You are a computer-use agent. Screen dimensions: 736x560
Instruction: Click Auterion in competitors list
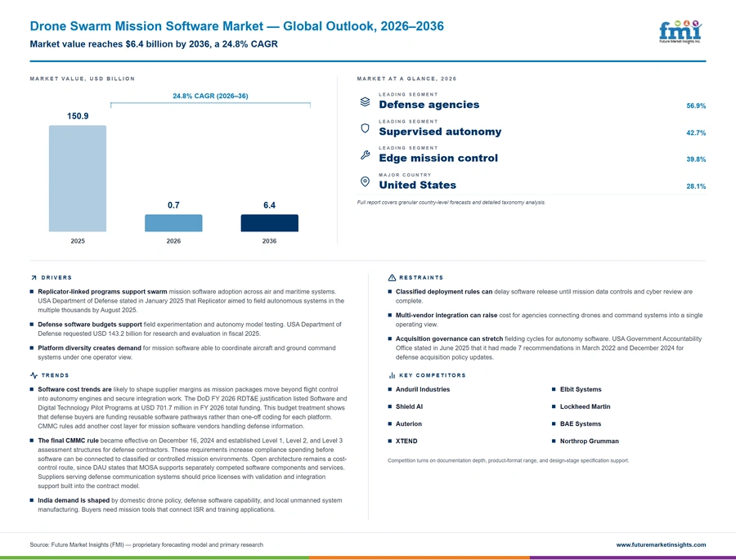408,423
